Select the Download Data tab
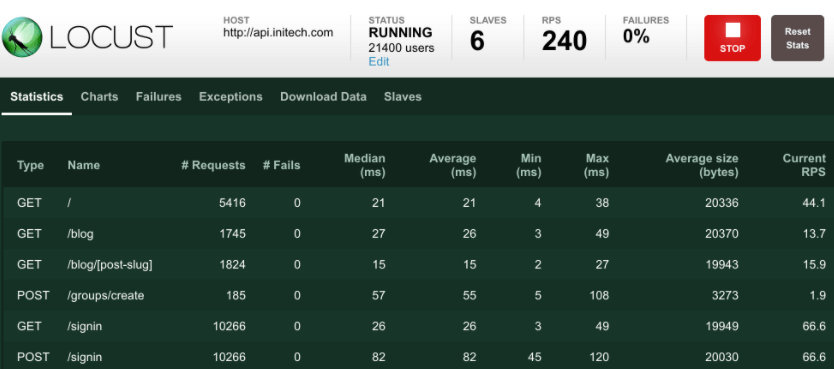 pos(323,97)
